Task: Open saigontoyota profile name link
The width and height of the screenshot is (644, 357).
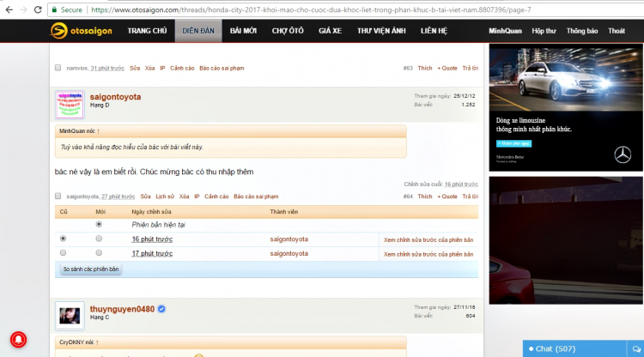Action: point(115,97)
